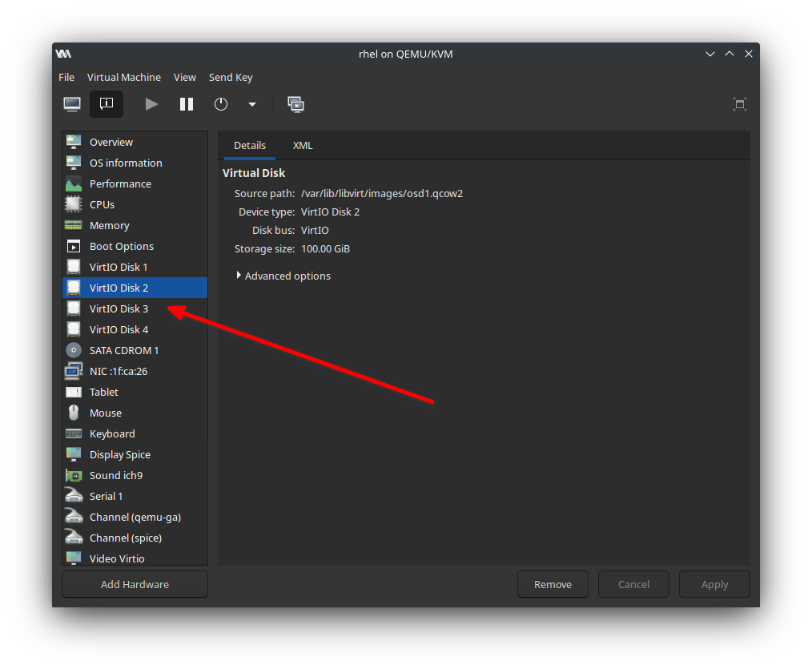Show the graphical console view

(x=72, y=104)
